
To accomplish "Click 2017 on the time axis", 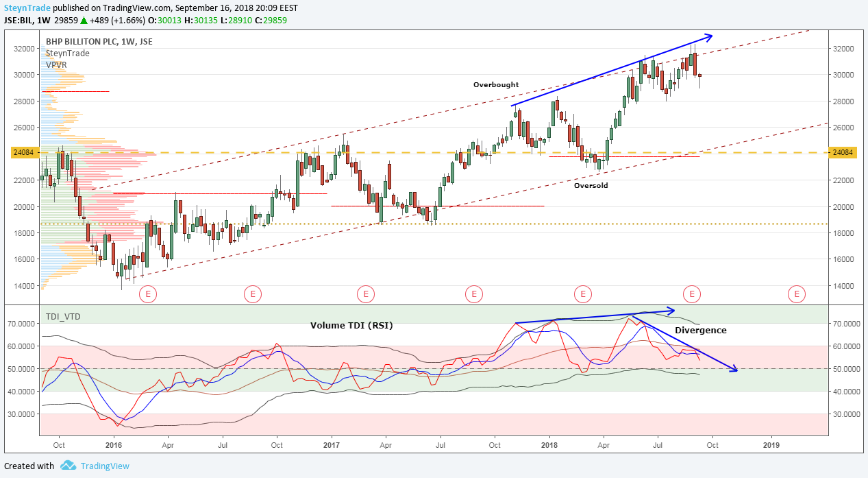I will click(332, 446).
